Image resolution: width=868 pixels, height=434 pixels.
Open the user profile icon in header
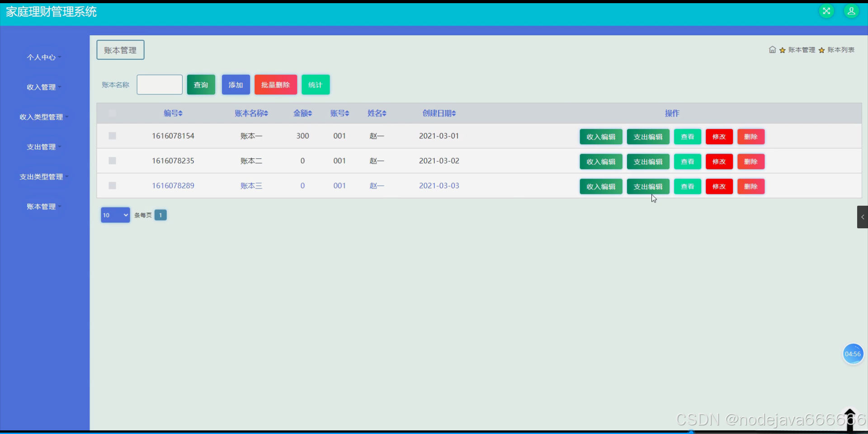[851, 11]
